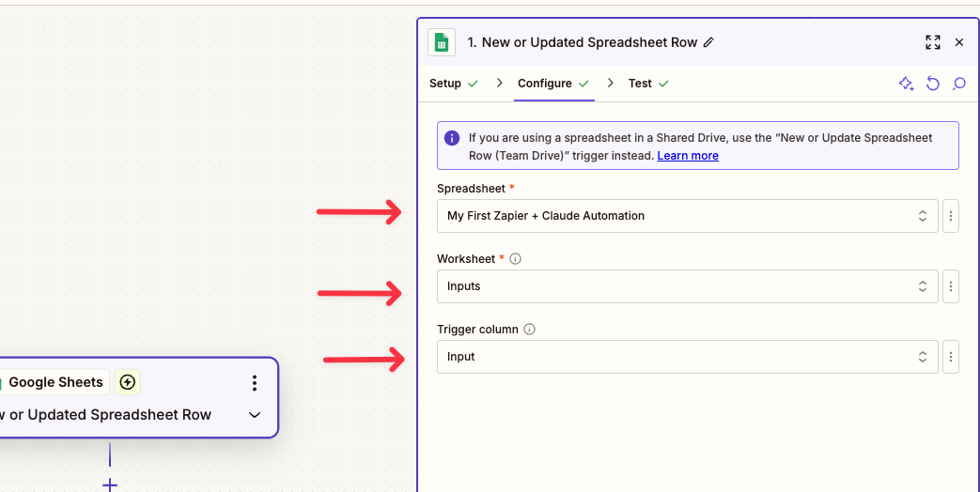The image size is (980, 492).
Task: Open the Worksheet dropdown showing Inputs
Action: [688, 286]
